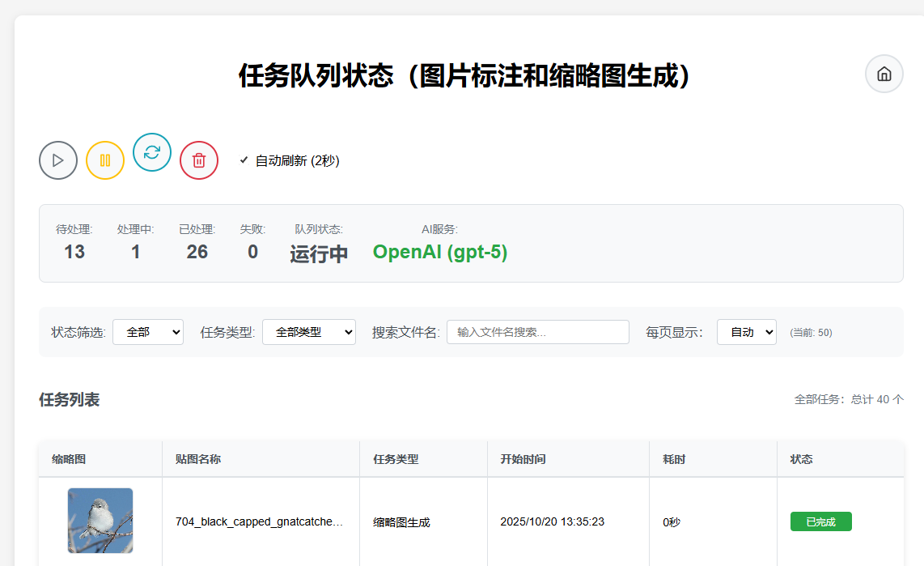Open the bird thumbnail image

tap(100, 521)
